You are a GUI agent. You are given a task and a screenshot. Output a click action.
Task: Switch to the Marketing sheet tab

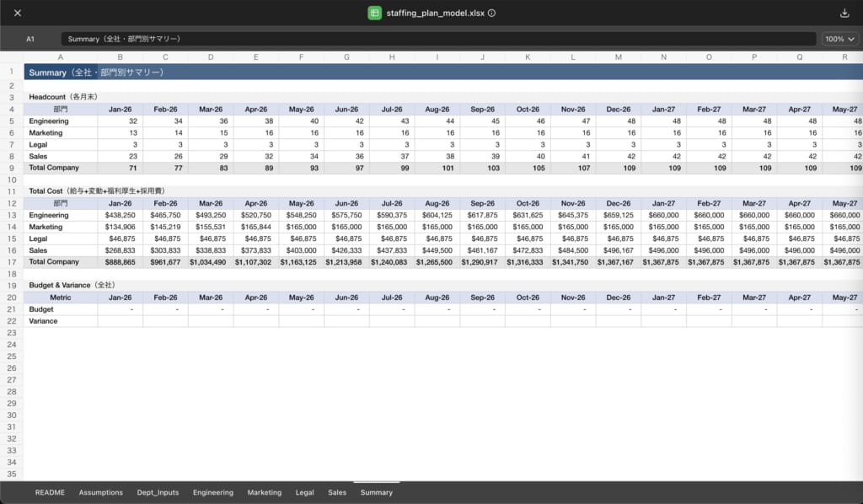264,492
